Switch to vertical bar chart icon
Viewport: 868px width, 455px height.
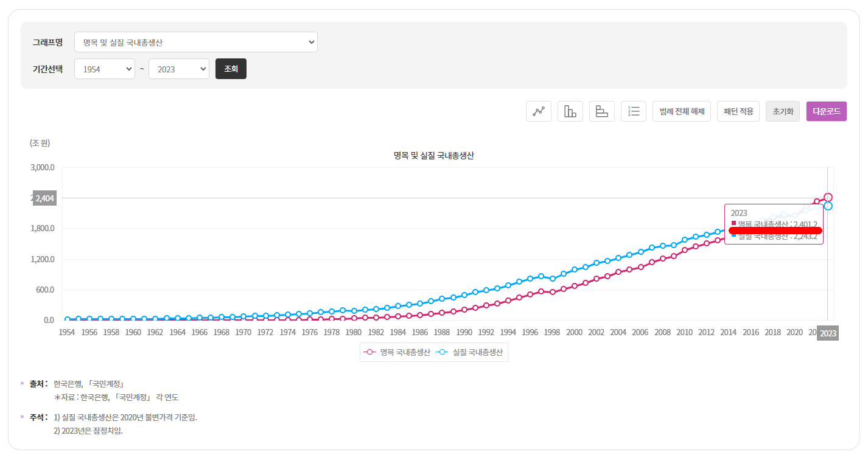click(570, 111)
